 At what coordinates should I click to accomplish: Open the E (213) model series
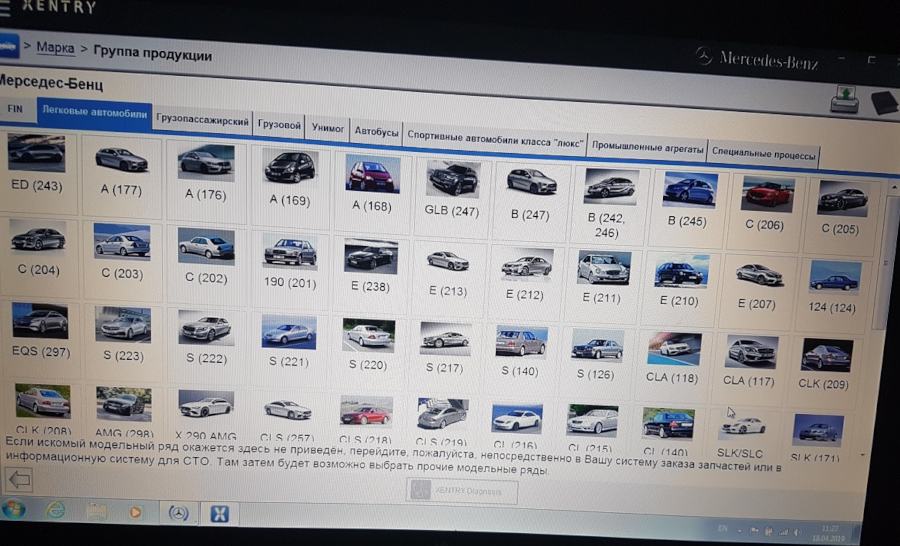pos(448,270)
